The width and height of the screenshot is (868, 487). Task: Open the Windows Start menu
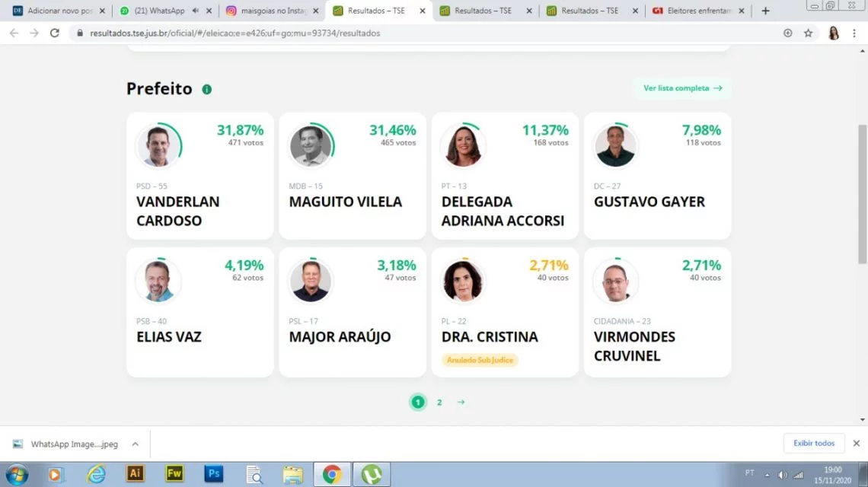(17, 475)
